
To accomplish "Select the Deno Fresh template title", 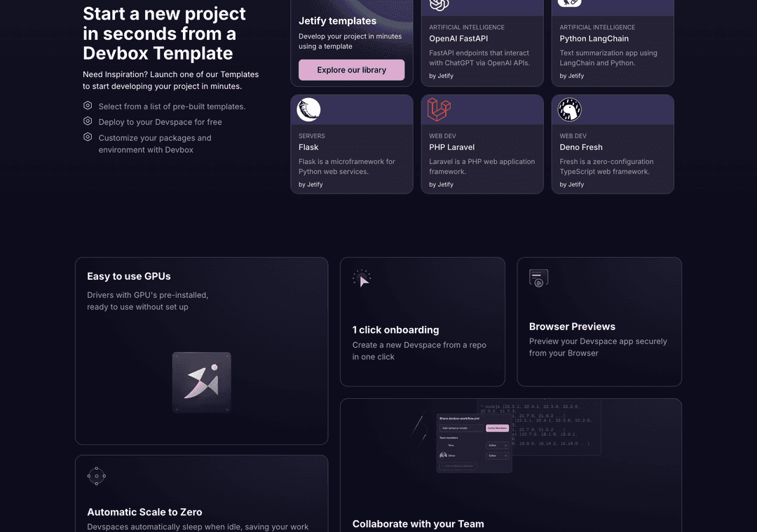I will pos(581,147).
